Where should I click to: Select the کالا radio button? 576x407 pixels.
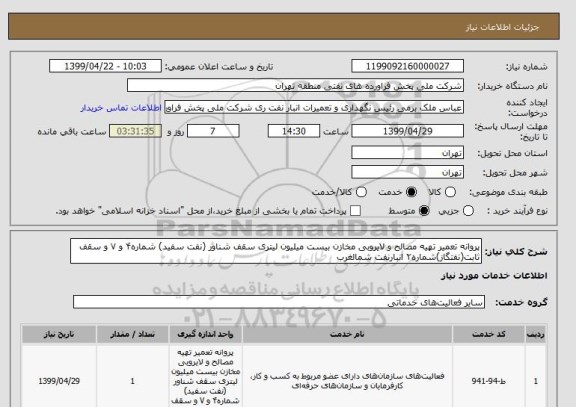point(450,192)
